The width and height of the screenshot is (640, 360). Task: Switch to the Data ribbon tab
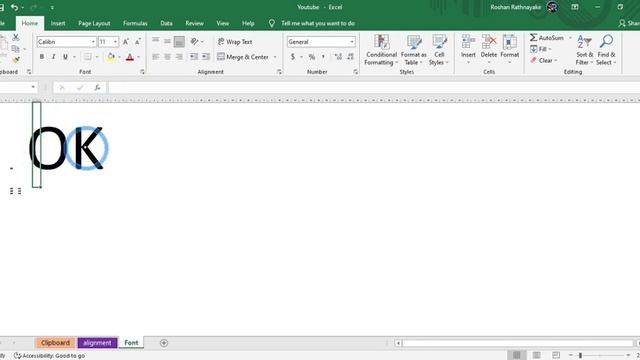tap(166, 23)
